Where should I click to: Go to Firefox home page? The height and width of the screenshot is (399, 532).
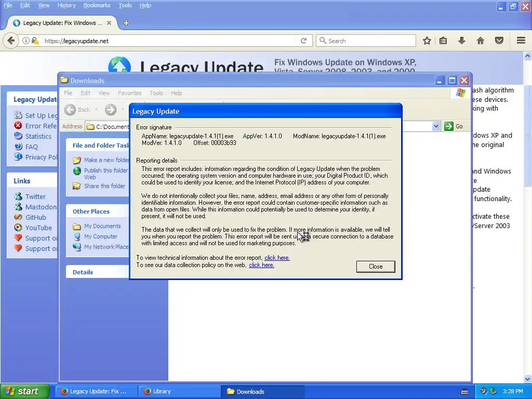(x=481, y=41)
